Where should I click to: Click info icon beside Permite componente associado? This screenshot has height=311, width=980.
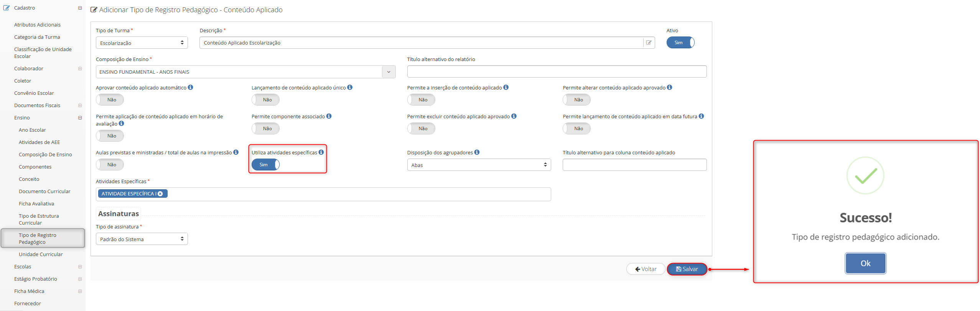[329, 116]
